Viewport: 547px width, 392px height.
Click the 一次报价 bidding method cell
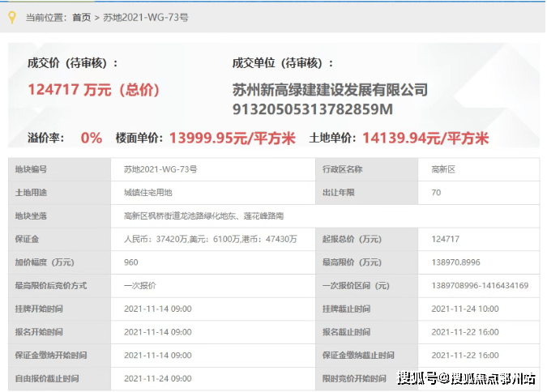coord(139,286)
